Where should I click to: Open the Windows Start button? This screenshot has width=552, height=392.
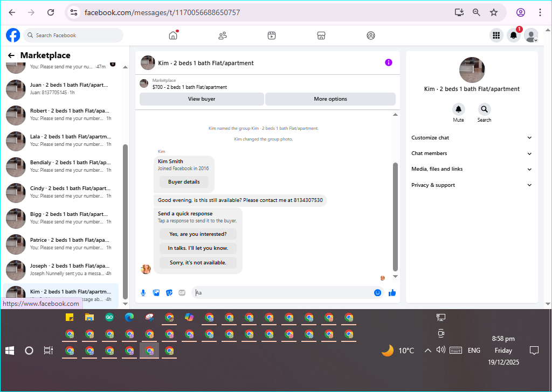[x=10, y=351]
